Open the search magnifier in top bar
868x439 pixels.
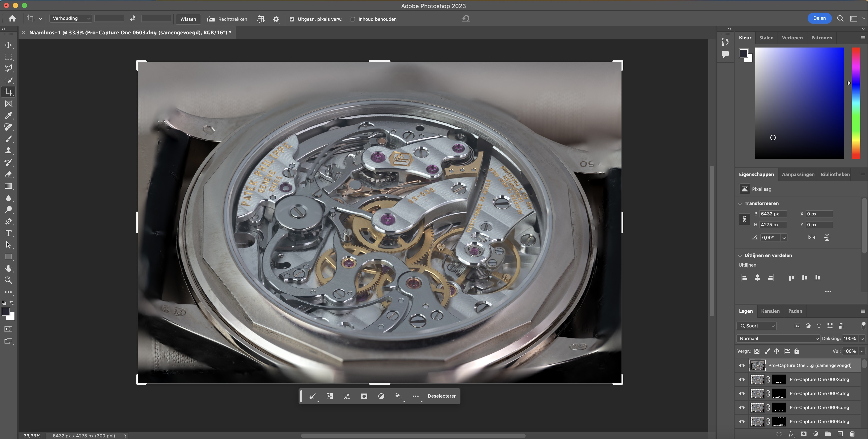tap(840, 19)
